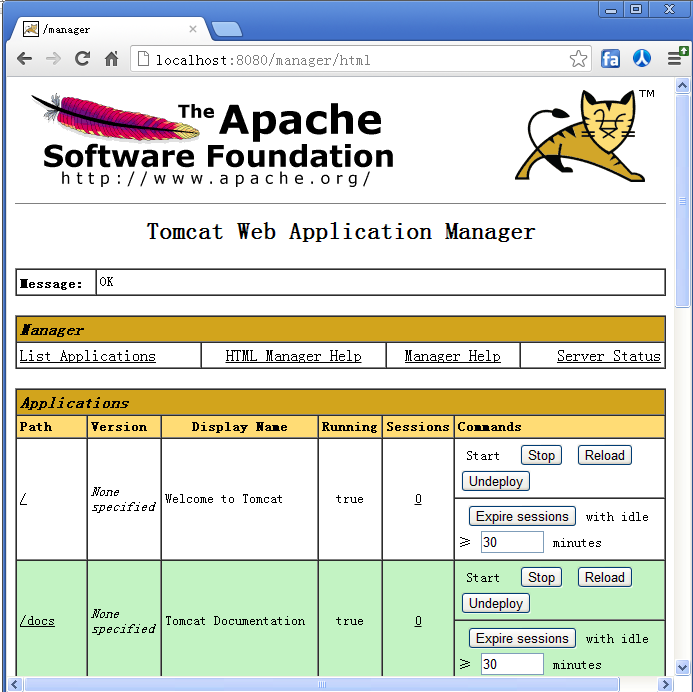Reload the Welcome to Tomcat application

(605, 455)
